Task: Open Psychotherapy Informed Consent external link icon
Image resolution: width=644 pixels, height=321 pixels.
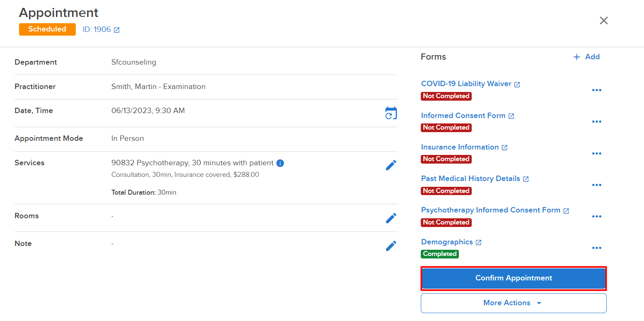Action: coord(566,210)
